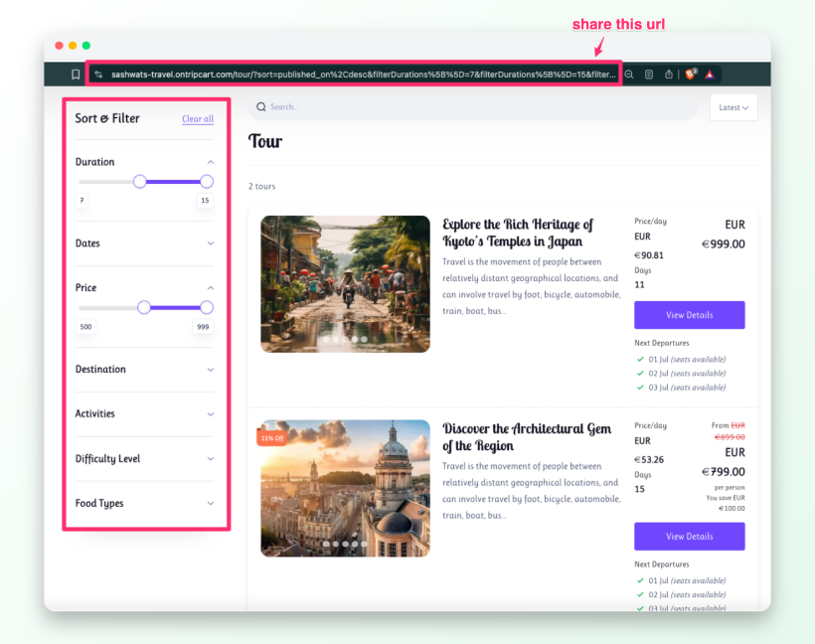Open the reader mode icon in the address bar

[x=649, y=75]
